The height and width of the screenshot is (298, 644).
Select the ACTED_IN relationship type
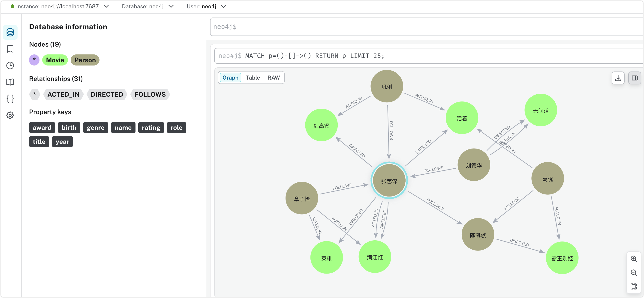[x=63, y=94]
